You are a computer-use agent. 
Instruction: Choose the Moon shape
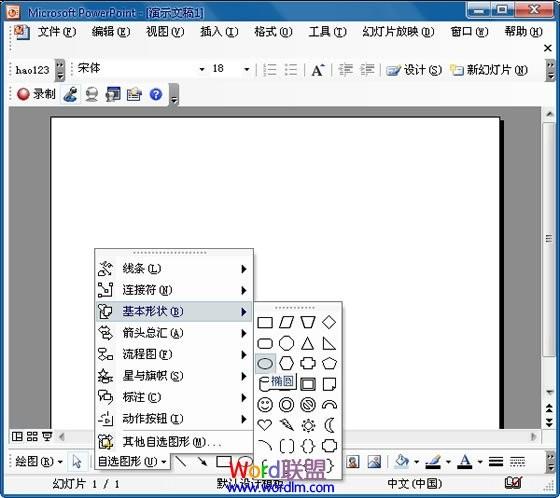pos(329,425)
